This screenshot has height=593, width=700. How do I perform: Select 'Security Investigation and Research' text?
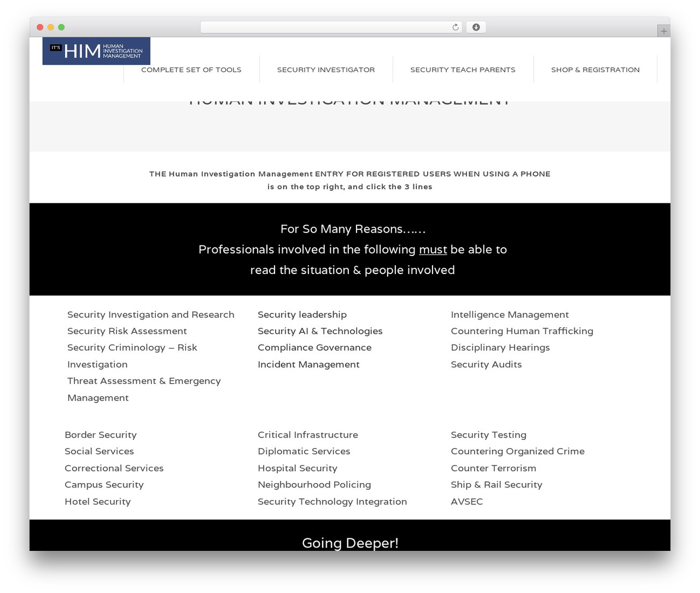point(151,315)
